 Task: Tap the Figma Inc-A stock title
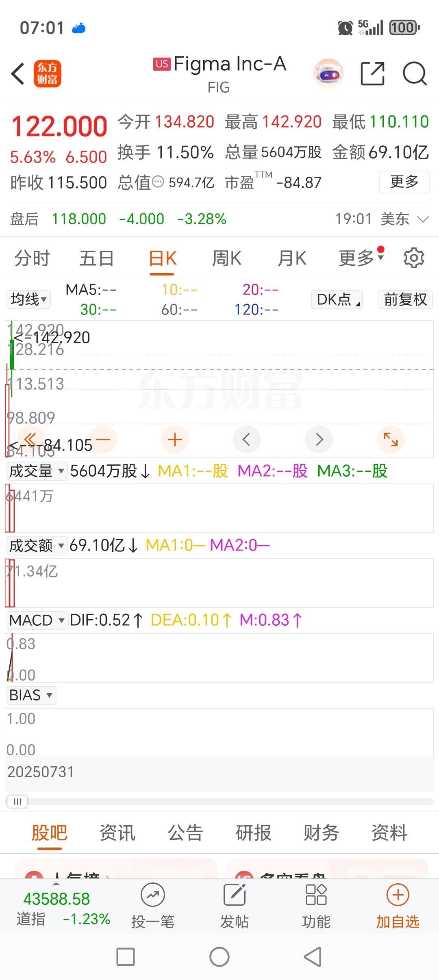tap(230, 64)
